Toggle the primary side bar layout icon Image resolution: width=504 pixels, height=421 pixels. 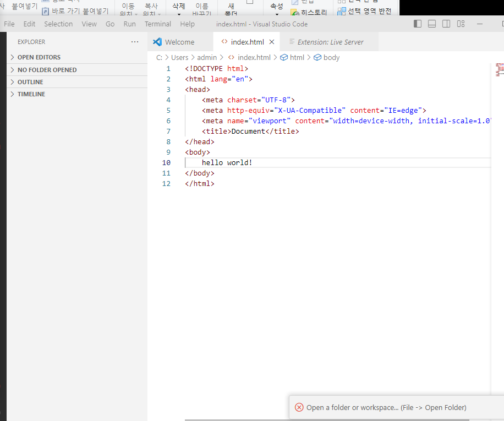[417, 24]
